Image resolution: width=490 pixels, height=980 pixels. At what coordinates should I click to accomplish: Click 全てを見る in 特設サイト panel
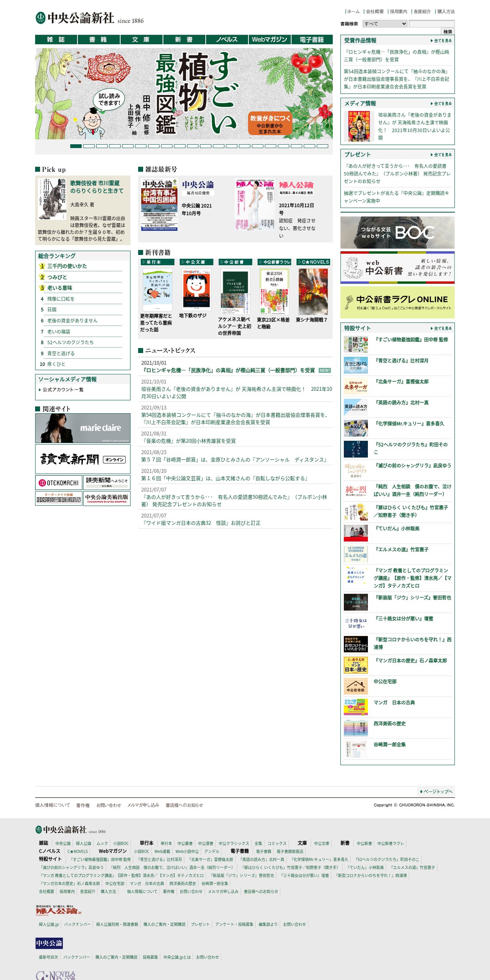(x=442, y=328)
